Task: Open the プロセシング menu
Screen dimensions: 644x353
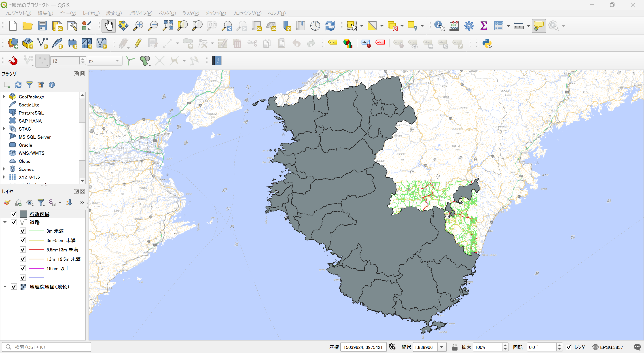Action: 247,13
